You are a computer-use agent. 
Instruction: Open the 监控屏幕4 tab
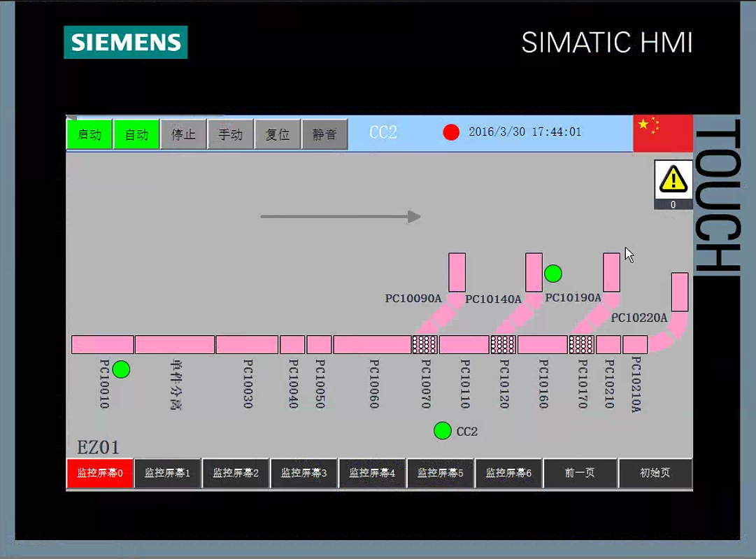(372, 473)
